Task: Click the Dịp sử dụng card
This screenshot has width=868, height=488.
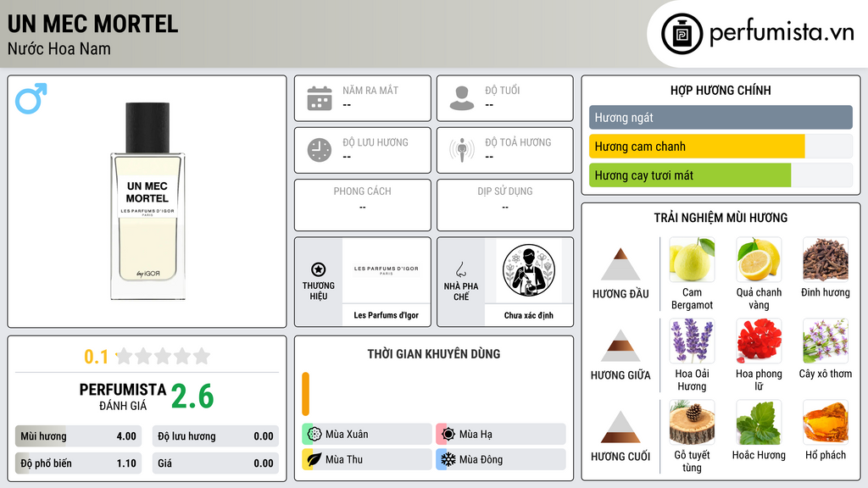Action: coord(505,205)
